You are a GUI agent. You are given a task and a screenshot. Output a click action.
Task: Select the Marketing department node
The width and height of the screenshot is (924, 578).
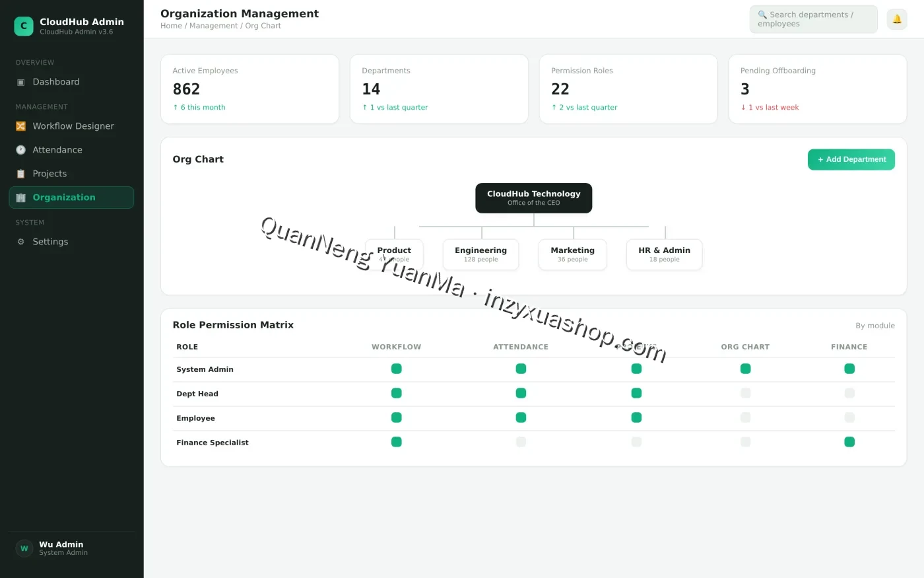tap(572, 254)
